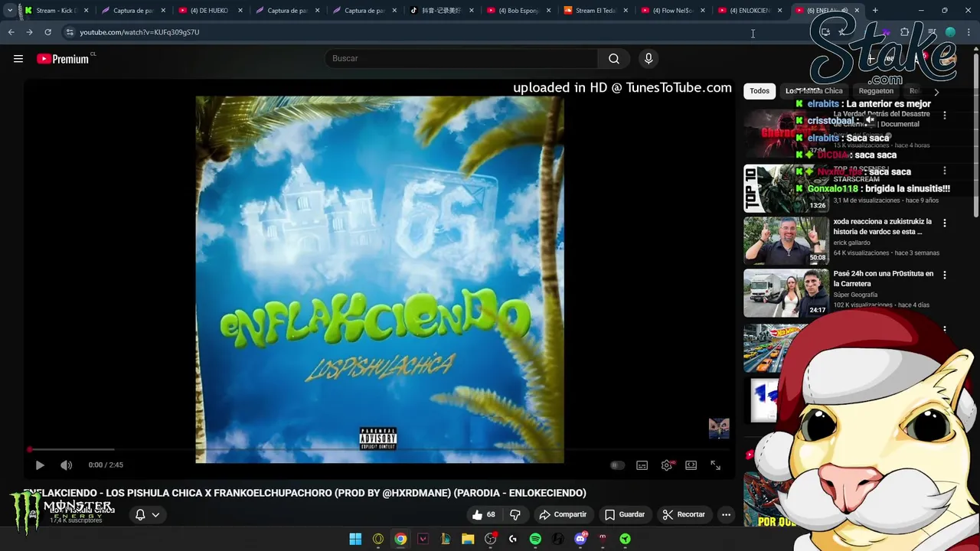
Task: Open the Pasé 24h en la Carretera thumbnail
Action: [x=786, y=292]
